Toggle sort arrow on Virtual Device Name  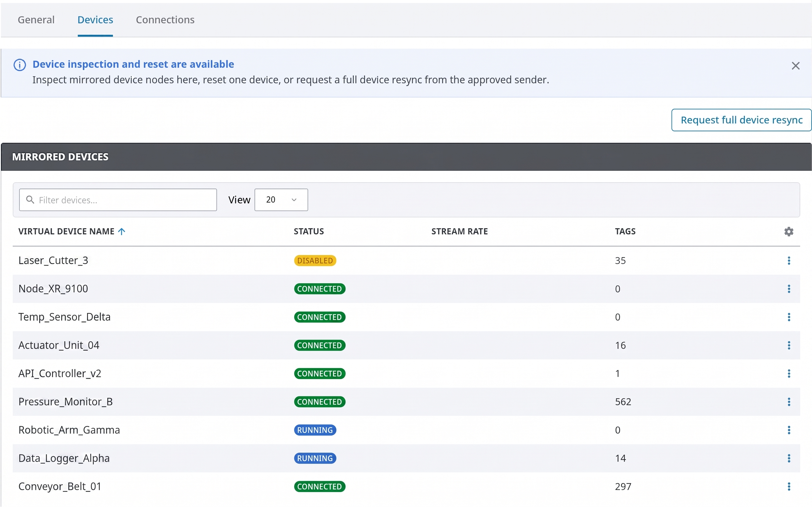[x=122, y=231]
